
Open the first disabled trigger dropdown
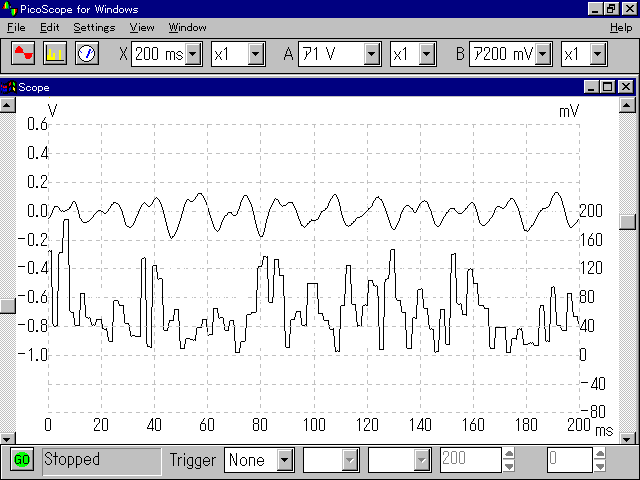pyautogui.click(x=350, y=460)
